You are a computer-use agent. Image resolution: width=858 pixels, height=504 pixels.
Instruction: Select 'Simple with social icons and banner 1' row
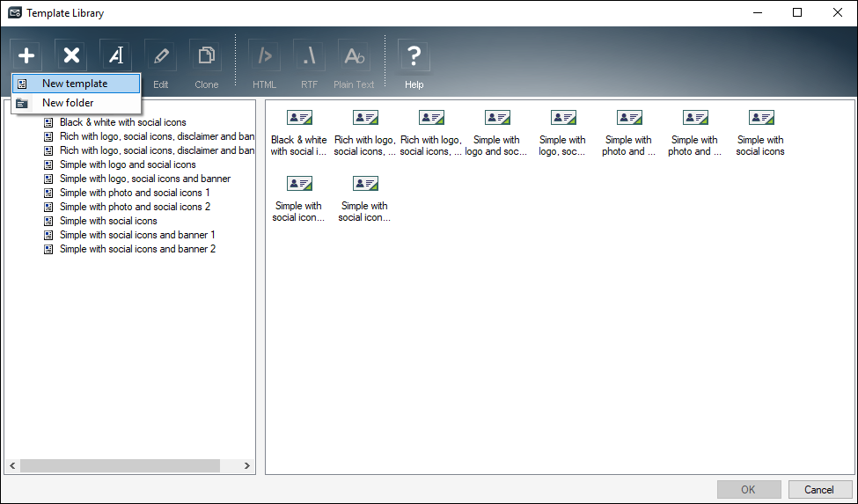[x=137, y=235]
